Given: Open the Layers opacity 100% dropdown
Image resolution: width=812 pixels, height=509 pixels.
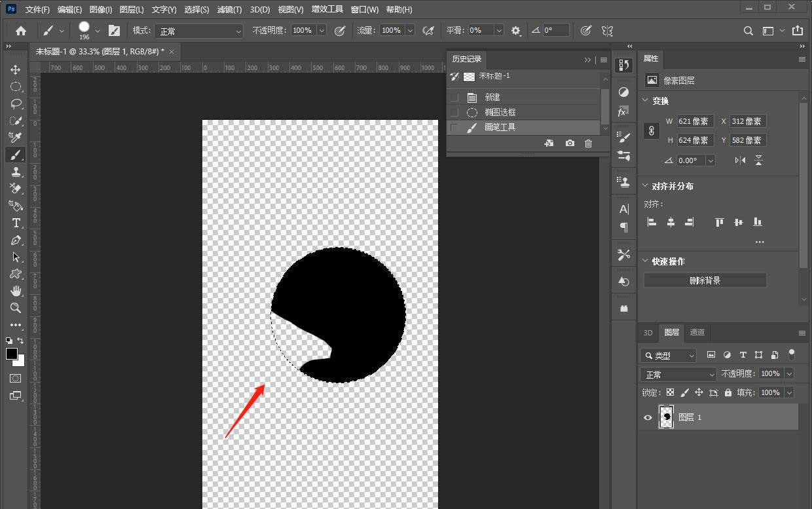Looking at the screenshot, I should (789, 373).
